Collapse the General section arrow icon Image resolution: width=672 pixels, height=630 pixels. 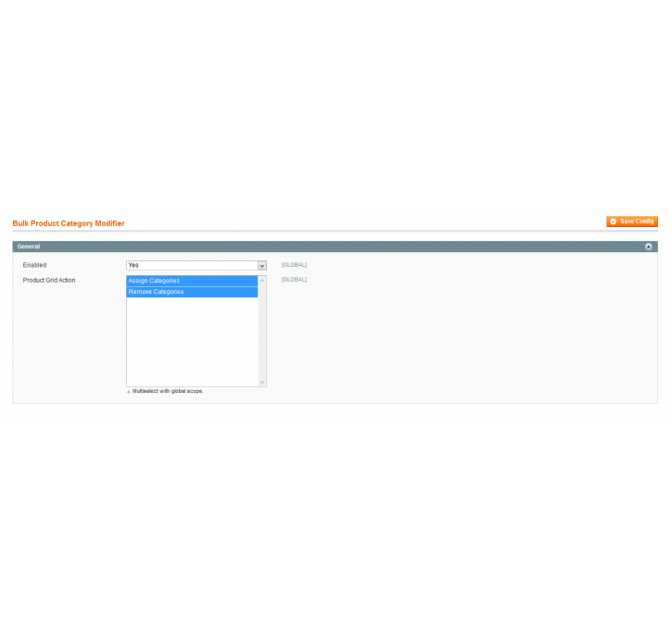tap(648, 246)
